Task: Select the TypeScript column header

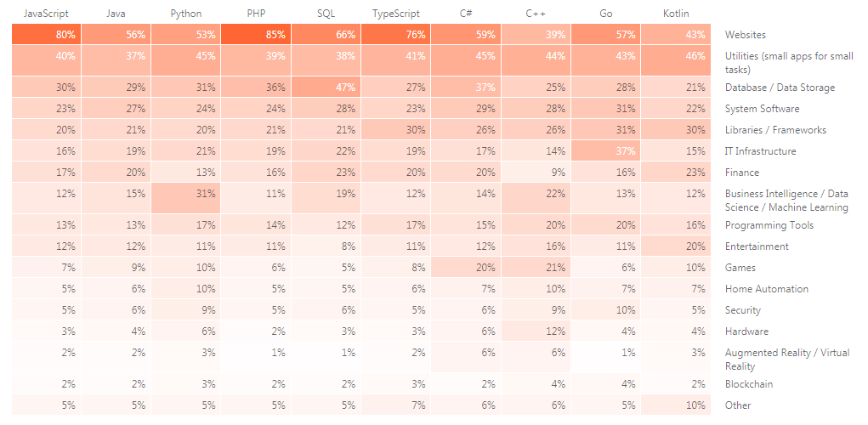Action: click(395, 14)
